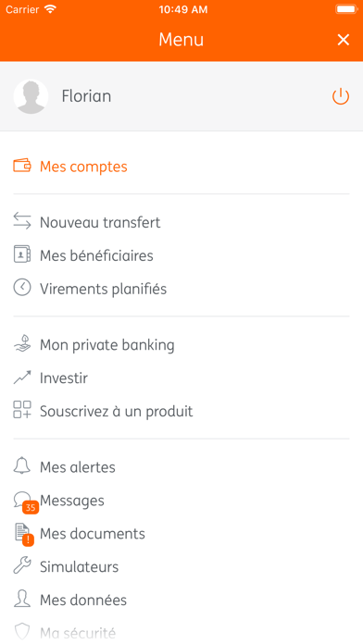The image size is (363, 644).
Task: Tap Florian's profile avatar
Action: tap(31, 96)
